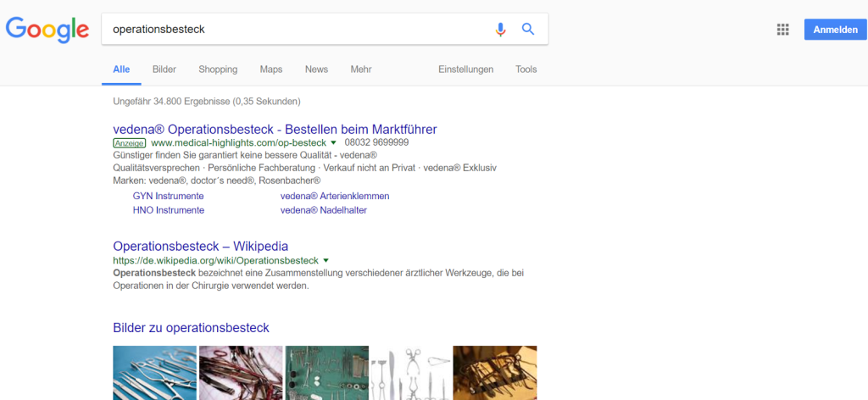Viewport: 868px width, 400px height.
Task: Click first surgical instruments image thumbnail
Action: point(154,373)
